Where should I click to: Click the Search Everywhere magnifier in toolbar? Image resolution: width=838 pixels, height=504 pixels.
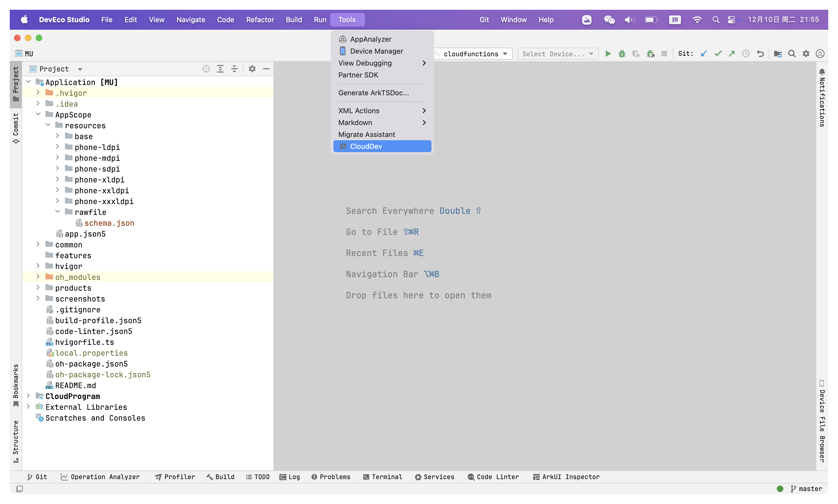pos(792,54)
